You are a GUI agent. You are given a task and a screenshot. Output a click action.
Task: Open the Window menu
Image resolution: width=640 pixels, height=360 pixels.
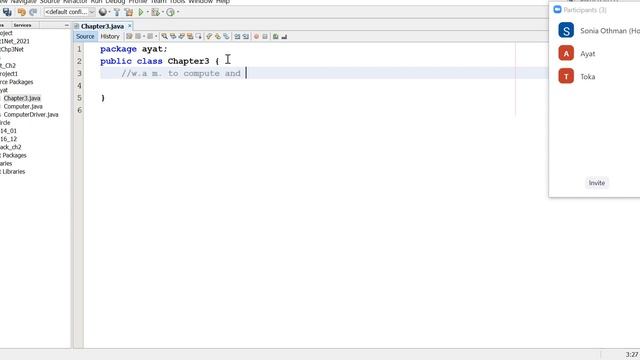click(200, 2)
